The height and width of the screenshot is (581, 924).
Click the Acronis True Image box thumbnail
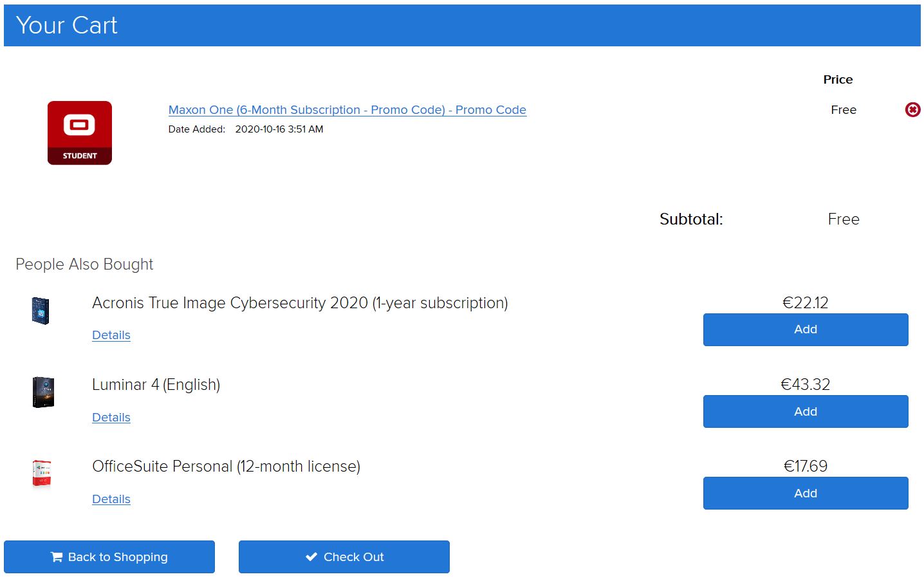(x=41, y=311)
